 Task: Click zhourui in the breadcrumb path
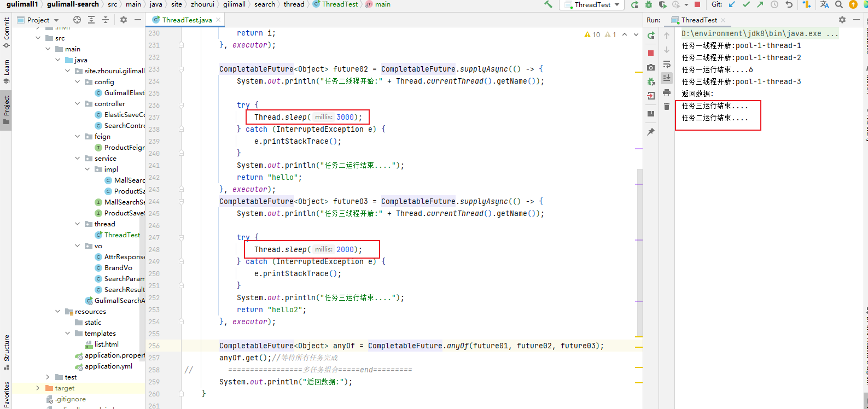tap(202, 4)
